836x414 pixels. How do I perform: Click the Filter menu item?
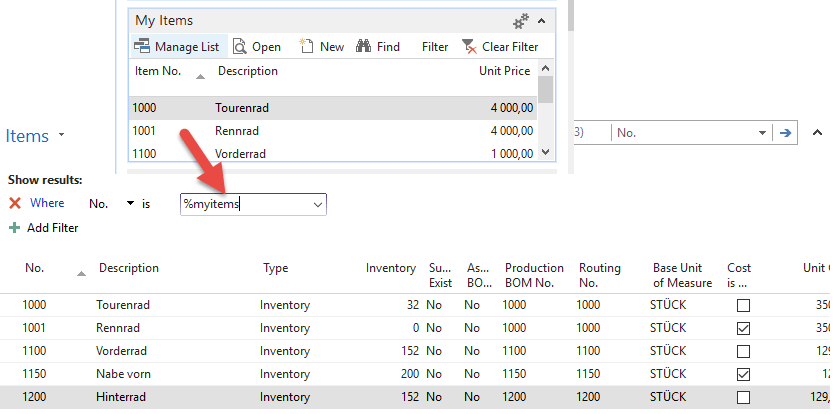coord(435,47)
